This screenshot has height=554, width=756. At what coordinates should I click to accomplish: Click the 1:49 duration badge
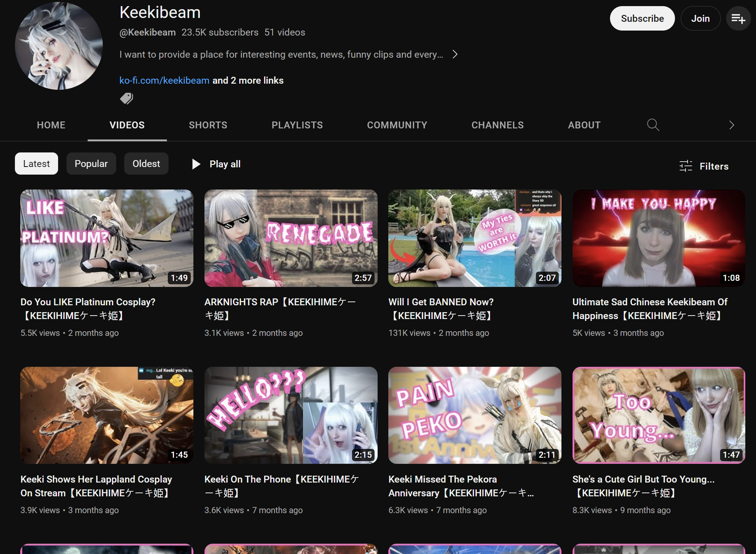pyautogui.click(x=179, y=278)
